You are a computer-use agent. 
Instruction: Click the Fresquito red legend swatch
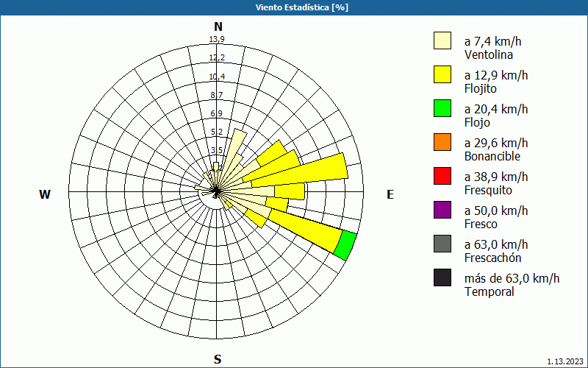(442, 176)
